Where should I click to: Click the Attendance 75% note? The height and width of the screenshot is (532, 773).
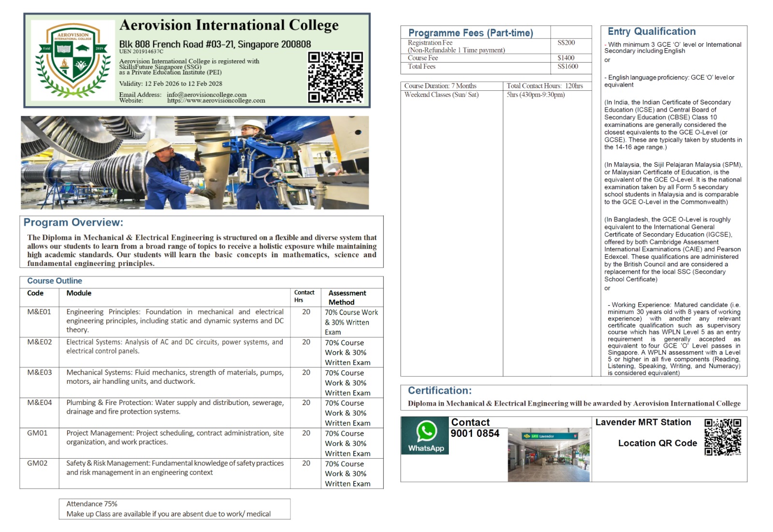(x=92, y=504)
